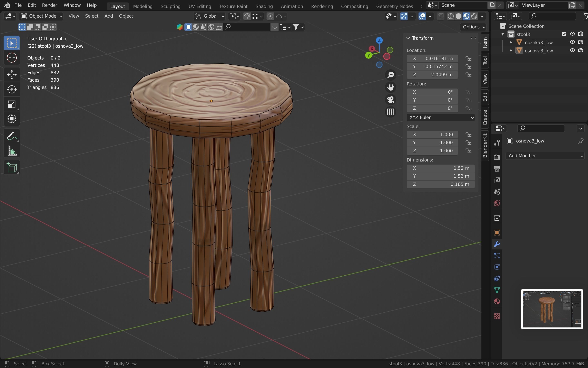
Task: Choose the Annotate pencil tool
Action: (12, 136)
